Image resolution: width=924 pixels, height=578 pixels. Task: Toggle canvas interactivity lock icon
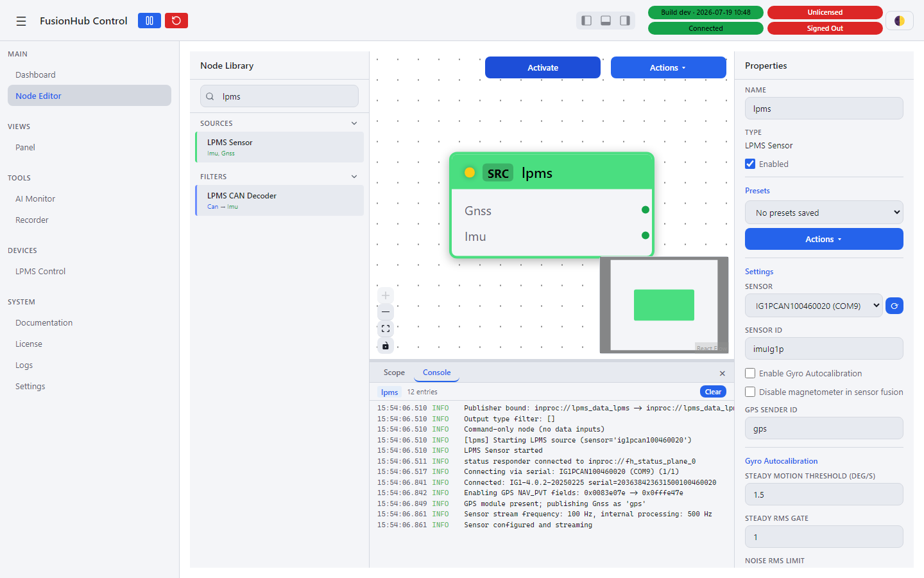click(x=386, y=346)
